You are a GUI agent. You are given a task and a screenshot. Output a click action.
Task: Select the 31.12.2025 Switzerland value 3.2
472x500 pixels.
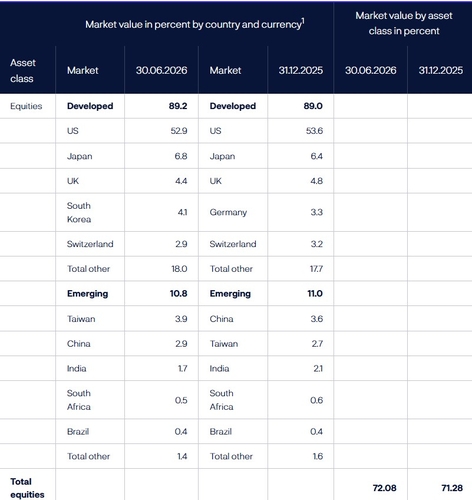point(317,244)
